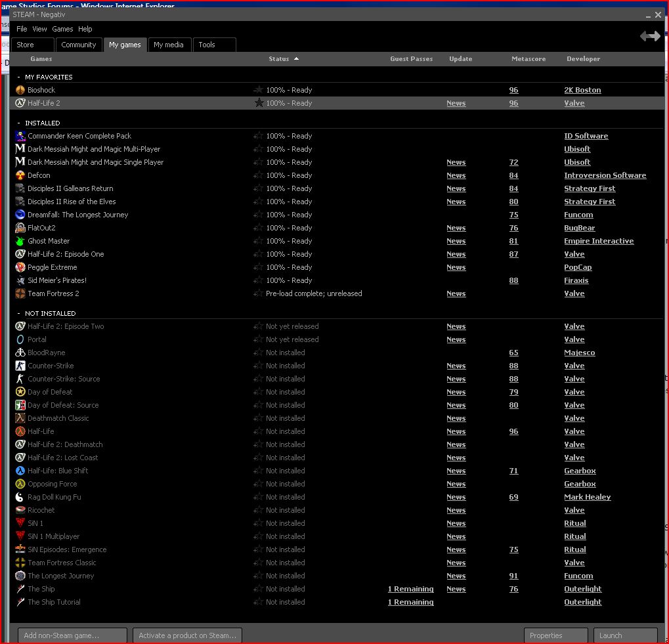The height and width of the screenshot is (644, 669).
Task: Click the Ricochet game icon
Action: pos(20,510)
